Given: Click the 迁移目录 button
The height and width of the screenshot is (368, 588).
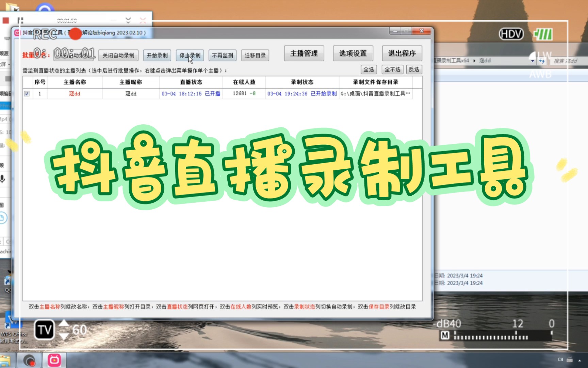Looking at the screenshot, I should [255, 55].
